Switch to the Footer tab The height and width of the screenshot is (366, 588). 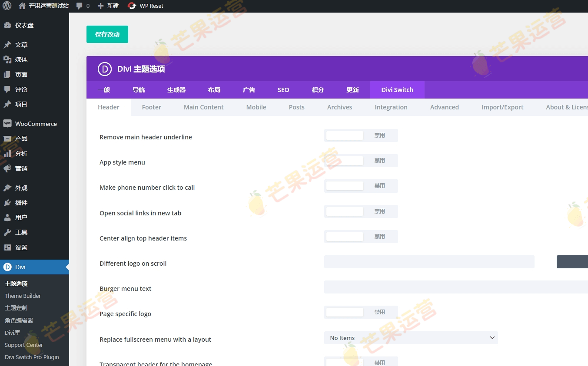[x=151, y=107]
